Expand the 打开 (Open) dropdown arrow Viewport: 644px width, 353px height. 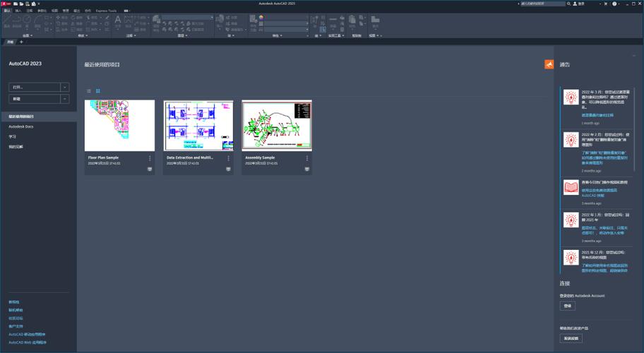[x=65, y=88]
